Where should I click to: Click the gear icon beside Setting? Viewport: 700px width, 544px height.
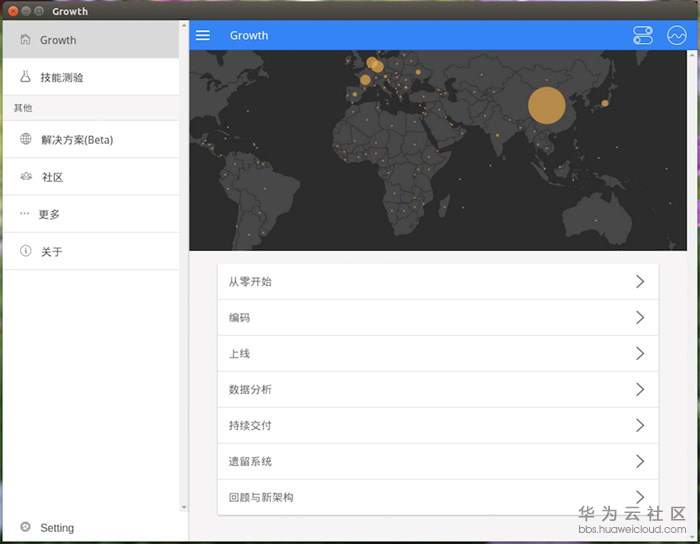point(25,527)
